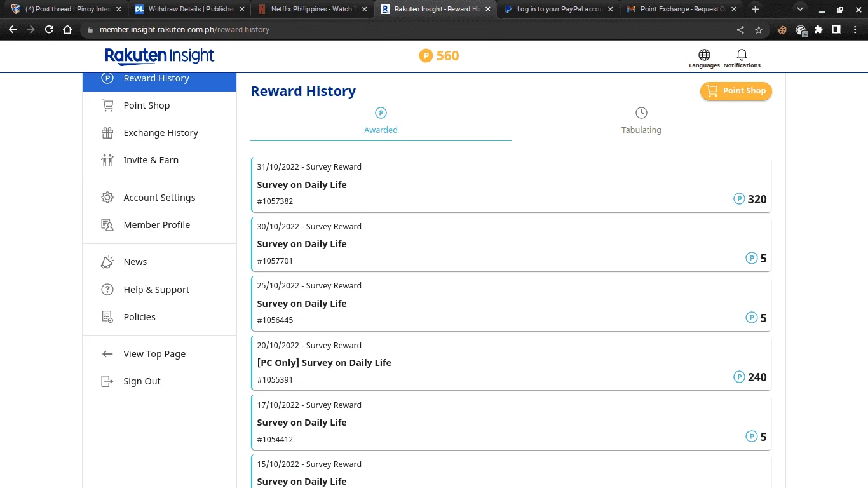Click the orange P coin icon beside 560

point(426,56)
